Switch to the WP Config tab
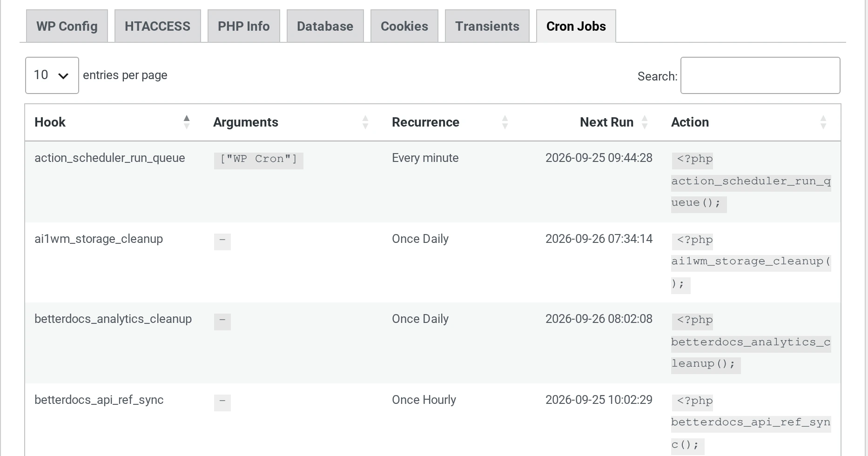Image resolution: width=868 pixels, height=456 pixels. pos(67,26)
